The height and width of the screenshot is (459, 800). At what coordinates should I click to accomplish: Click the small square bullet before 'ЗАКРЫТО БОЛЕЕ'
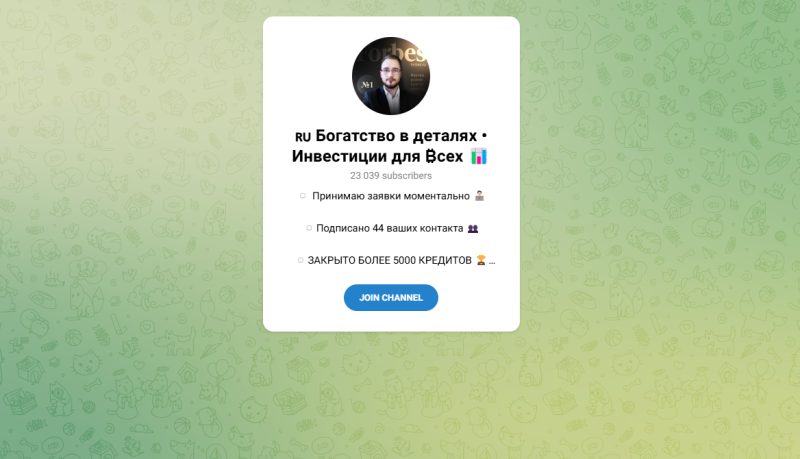pyautogui.click(x=301, y=260)
